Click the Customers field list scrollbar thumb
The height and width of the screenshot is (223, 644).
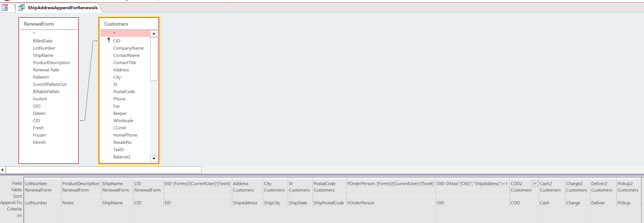coord(154,59)
